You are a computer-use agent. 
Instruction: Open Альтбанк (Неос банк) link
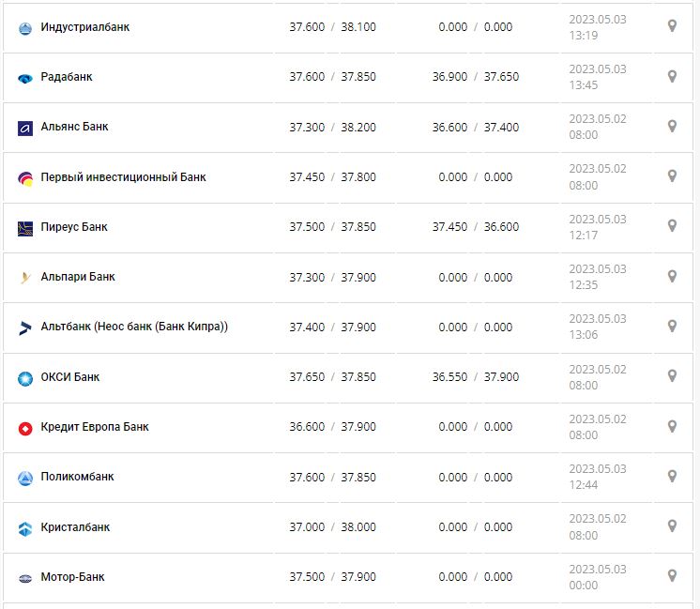(134, 327)
